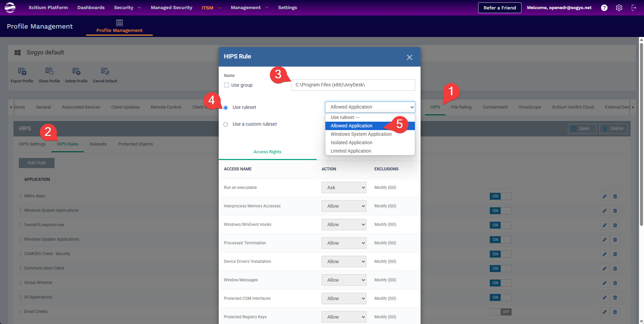644x324 pixels.
Task: Click the Cancel Default icon
Action: 105,71
